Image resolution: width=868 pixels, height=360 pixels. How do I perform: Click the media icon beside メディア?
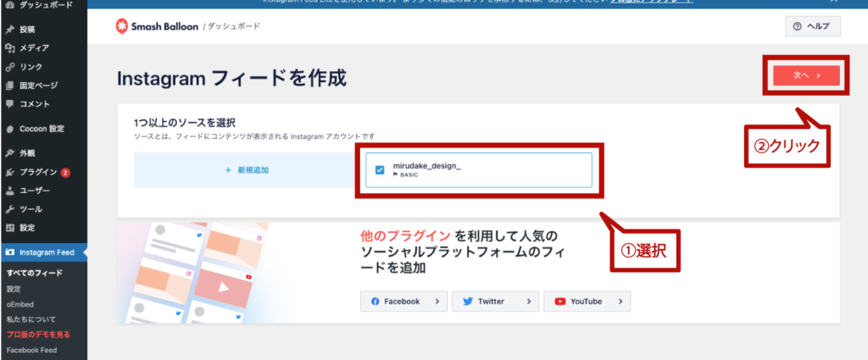coord(9,48)
